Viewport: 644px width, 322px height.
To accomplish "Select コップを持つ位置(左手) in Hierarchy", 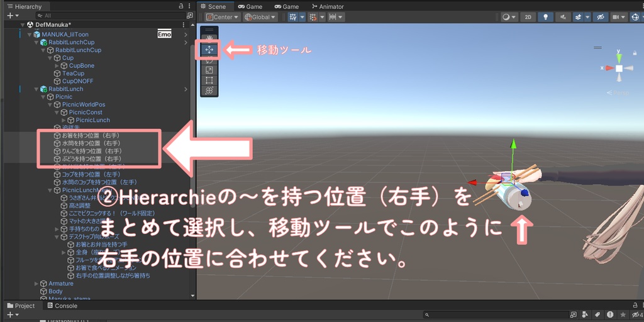I will point(92,174).
